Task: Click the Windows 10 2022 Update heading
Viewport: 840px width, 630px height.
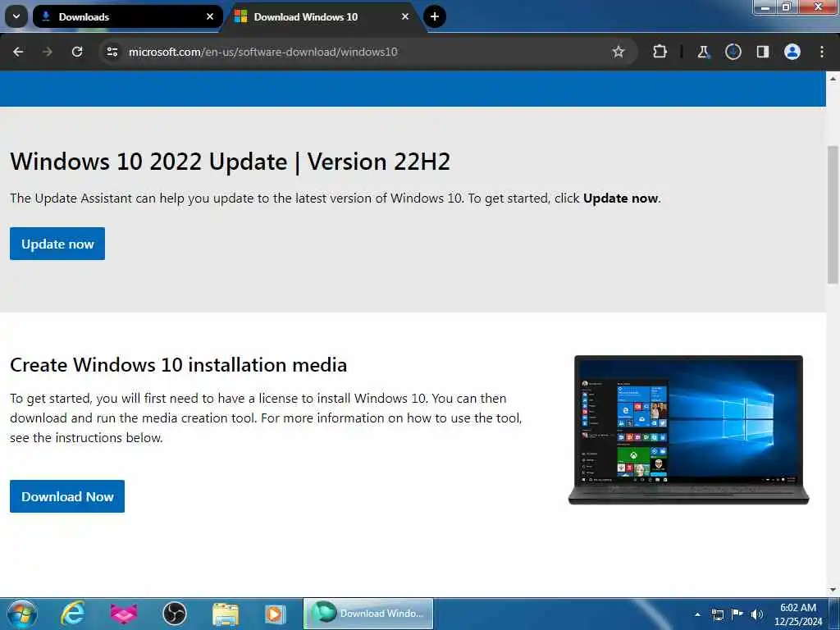Action: (x=231, y=162)
